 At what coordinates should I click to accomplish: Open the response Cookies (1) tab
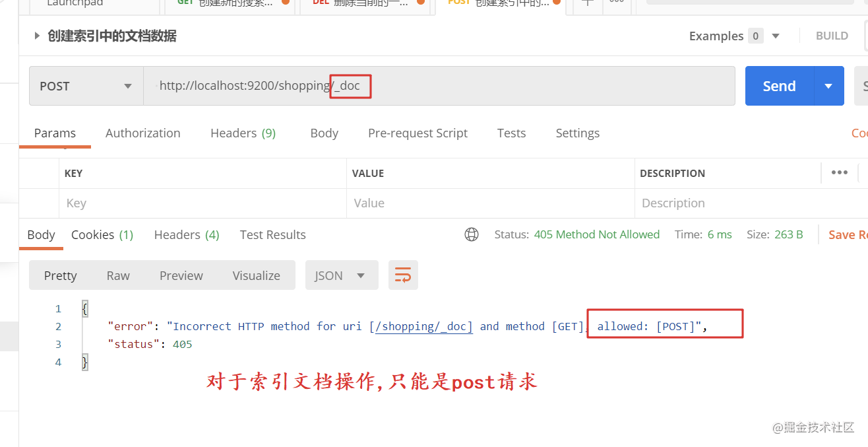click(102, 234)
